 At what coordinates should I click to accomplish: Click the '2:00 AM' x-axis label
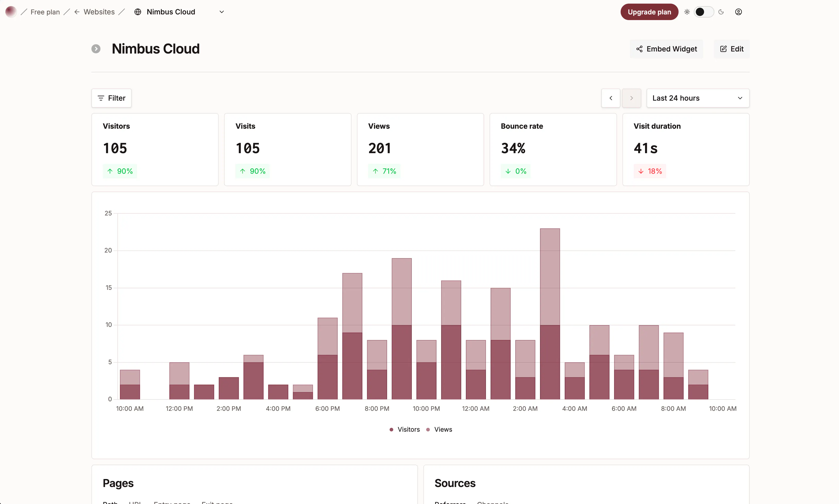click(525, 409)
